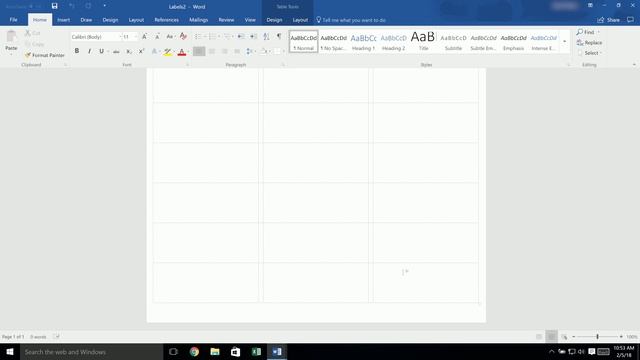Switch to the Mailings tab
The image size is (640, 360).
coord(198,20)
